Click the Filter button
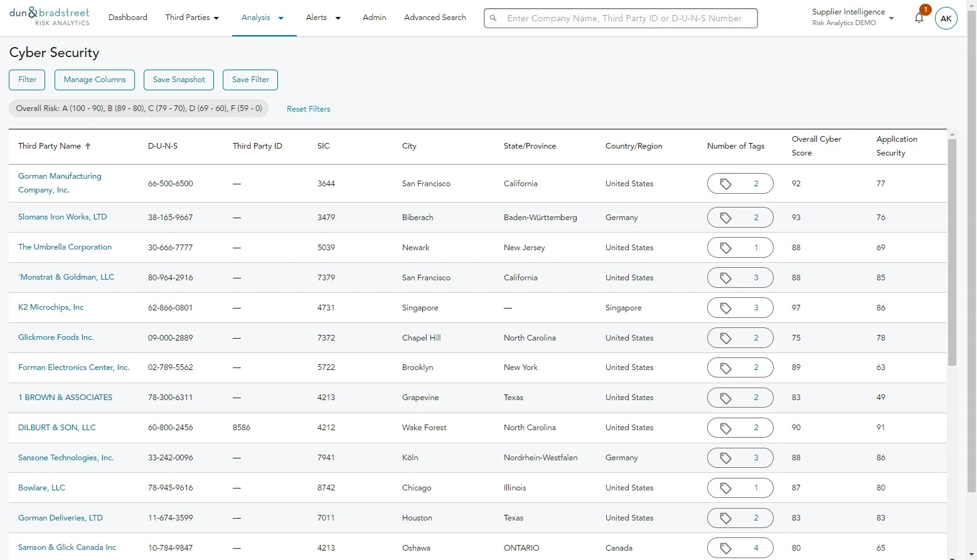977x560 pixels. 27,80
